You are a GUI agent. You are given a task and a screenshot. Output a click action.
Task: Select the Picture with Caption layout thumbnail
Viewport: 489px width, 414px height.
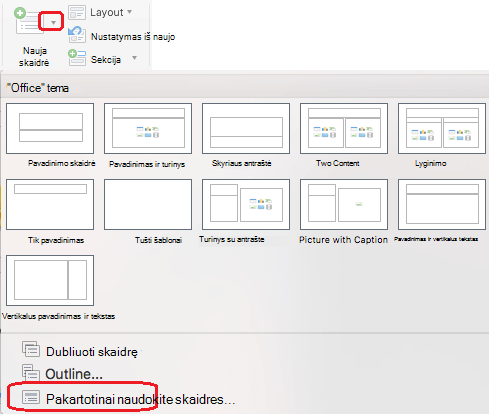point(344,204)
